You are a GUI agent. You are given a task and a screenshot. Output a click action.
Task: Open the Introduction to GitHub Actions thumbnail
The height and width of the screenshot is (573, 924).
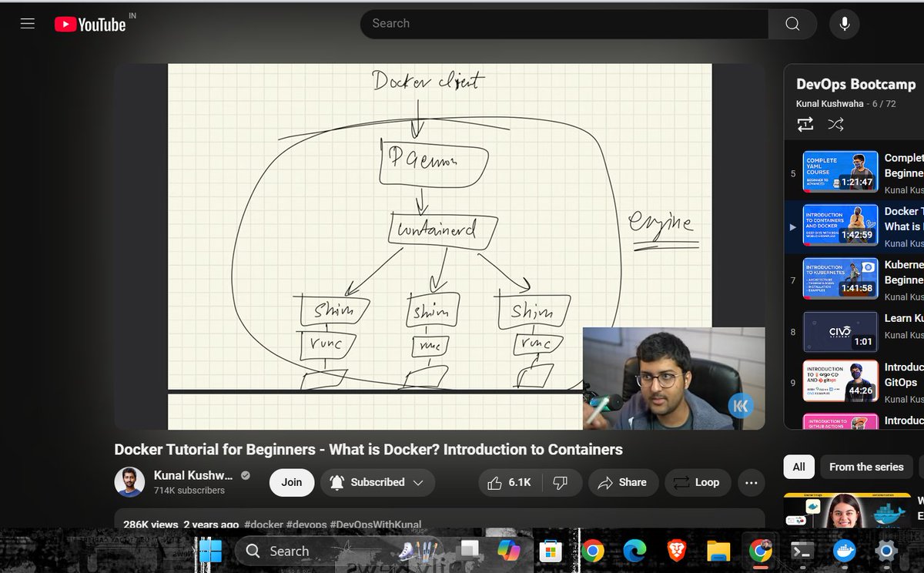(x=840, y=421)
